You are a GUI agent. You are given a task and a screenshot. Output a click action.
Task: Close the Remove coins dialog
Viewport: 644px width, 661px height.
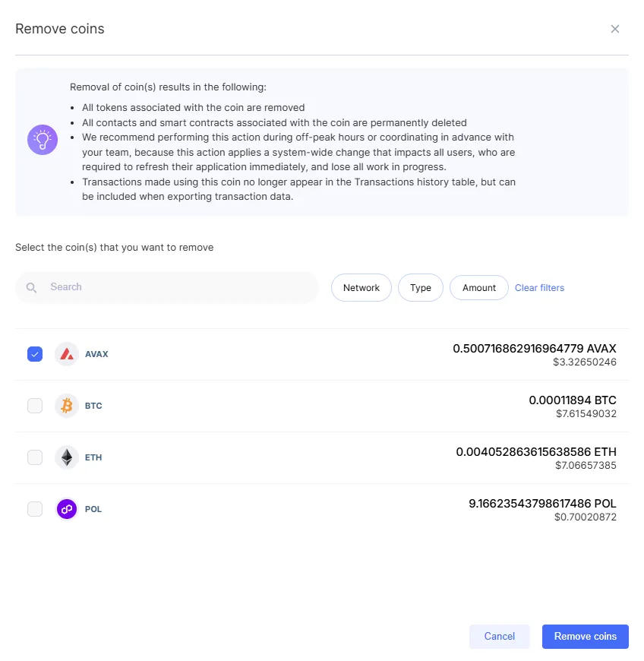pyautogui.click(x=615, y=29)
